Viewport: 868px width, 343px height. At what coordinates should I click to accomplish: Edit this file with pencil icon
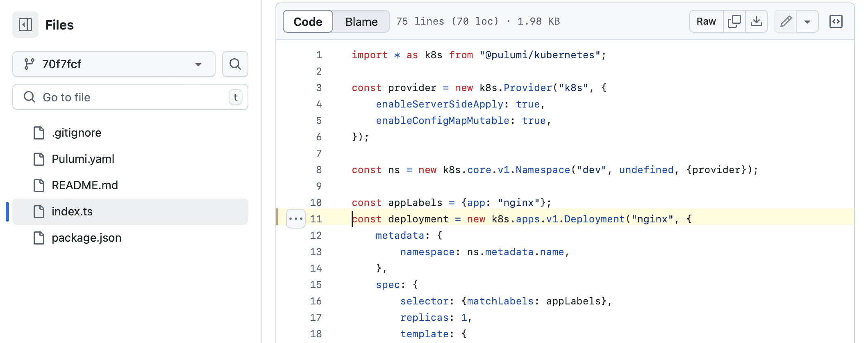coord(785,21)
